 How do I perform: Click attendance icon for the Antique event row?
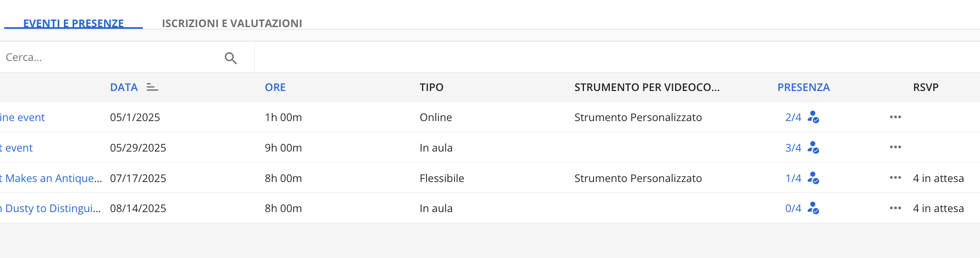(813, 178)
